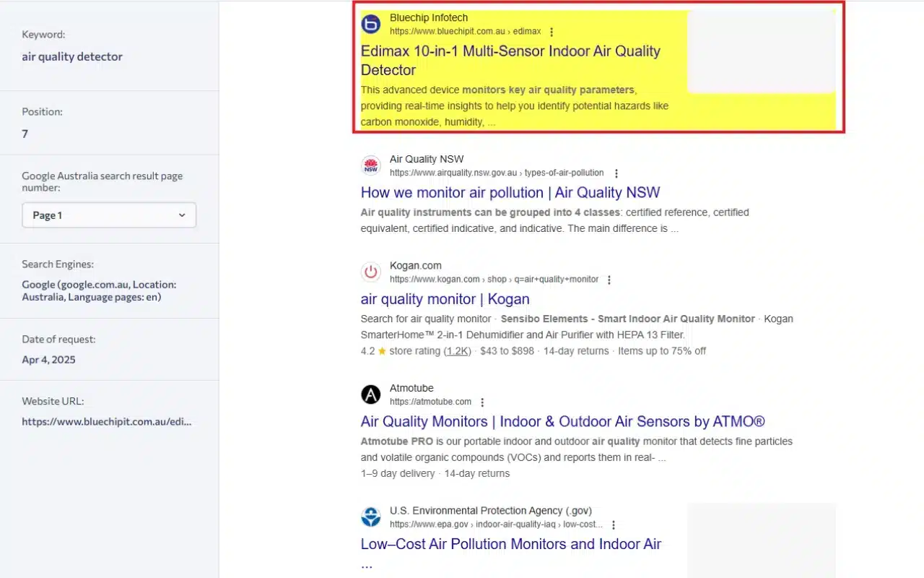Screen dimensions: 924x578
Task: Expand the Page 1 results dropdown
Action: click(x=109, y=215)
